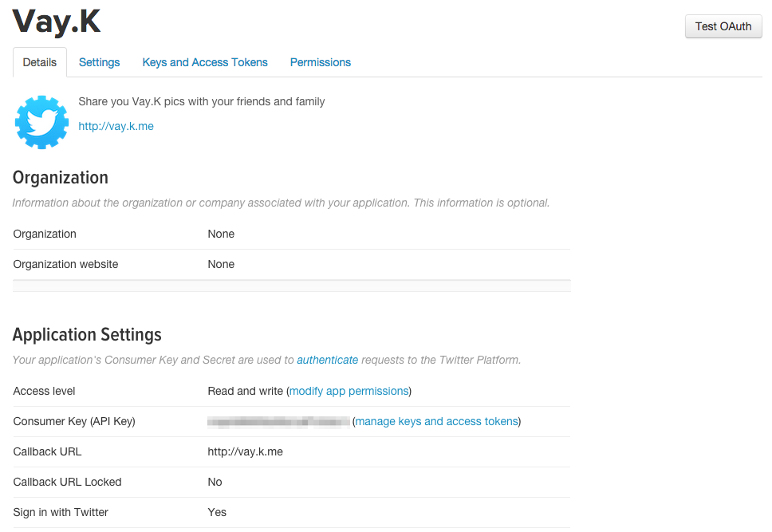Open the Keys and Access Tokens tab
The height and width of the screenshot is (532, 772).
click(x=205, y=62)
